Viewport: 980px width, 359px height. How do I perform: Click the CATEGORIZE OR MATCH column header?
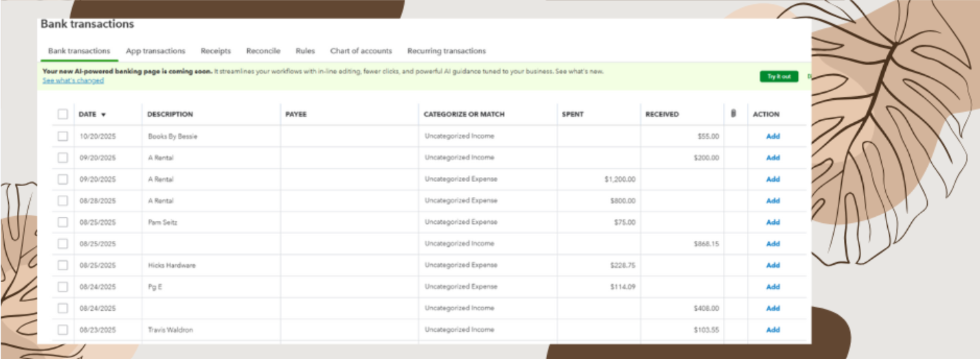click(x=464, y=115)
